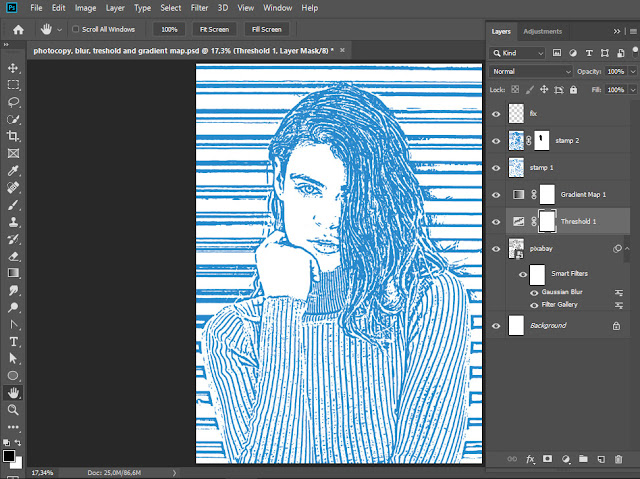Open the File menu
Viewport: 640px width, 479px height.
click(x=36, y=8)
